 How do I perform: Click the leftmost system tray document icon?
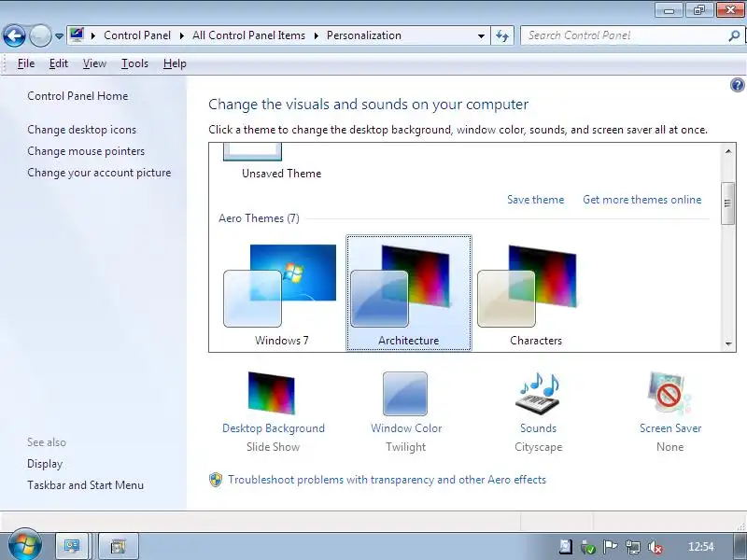(566, 547)
